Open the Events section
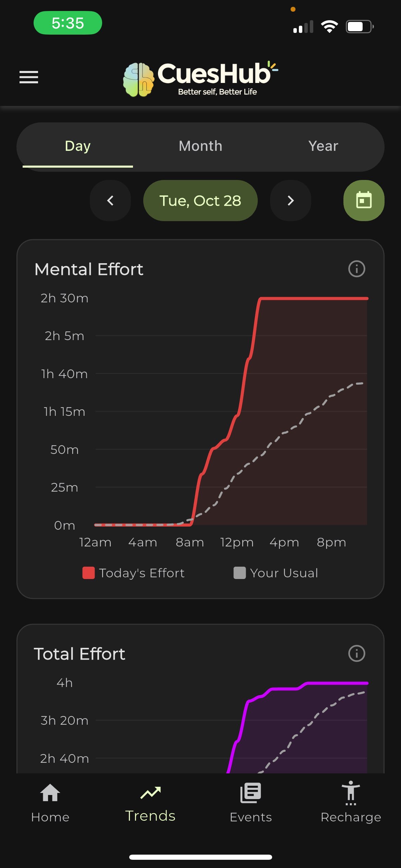 pyautogui.click(x=251, y=802)
